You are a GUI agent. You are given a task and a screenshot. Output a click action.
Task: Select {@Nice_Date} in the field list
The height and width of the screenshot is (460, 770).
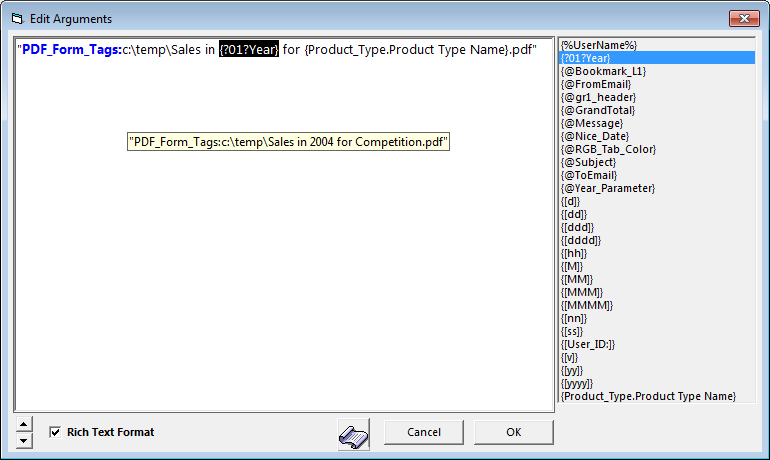tap(657, 136)
